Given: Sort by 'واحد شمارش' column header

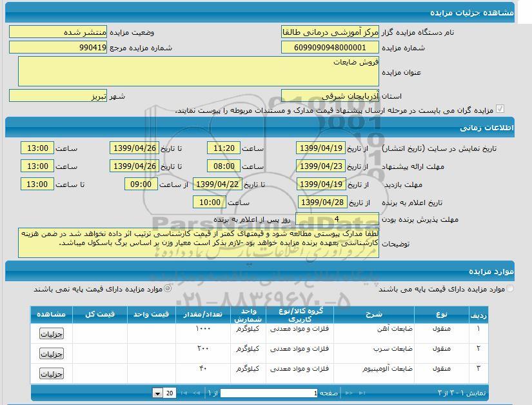Looking at the screenshot, I should (248, 315).
